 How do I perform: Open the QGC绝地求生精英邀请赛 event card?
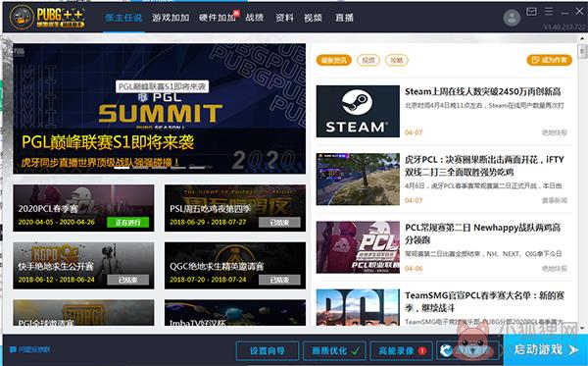235,265
